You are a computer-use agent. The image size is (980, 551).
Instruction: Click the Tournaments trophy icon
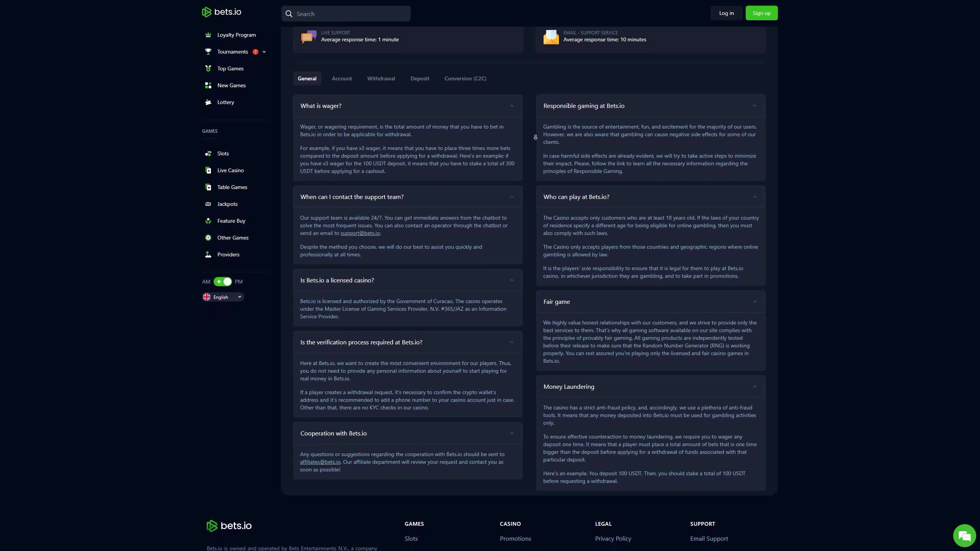208,52
